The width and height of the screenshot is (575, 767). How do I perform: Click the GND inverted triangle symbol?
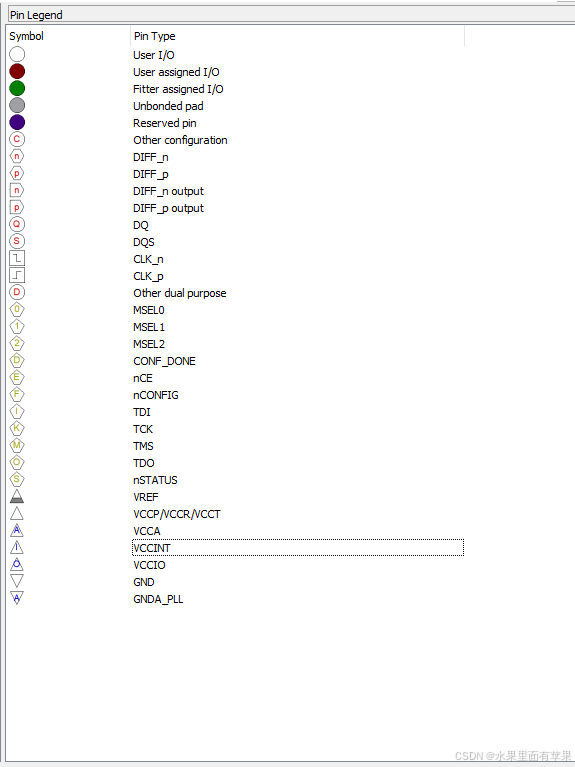coord(17,581)
